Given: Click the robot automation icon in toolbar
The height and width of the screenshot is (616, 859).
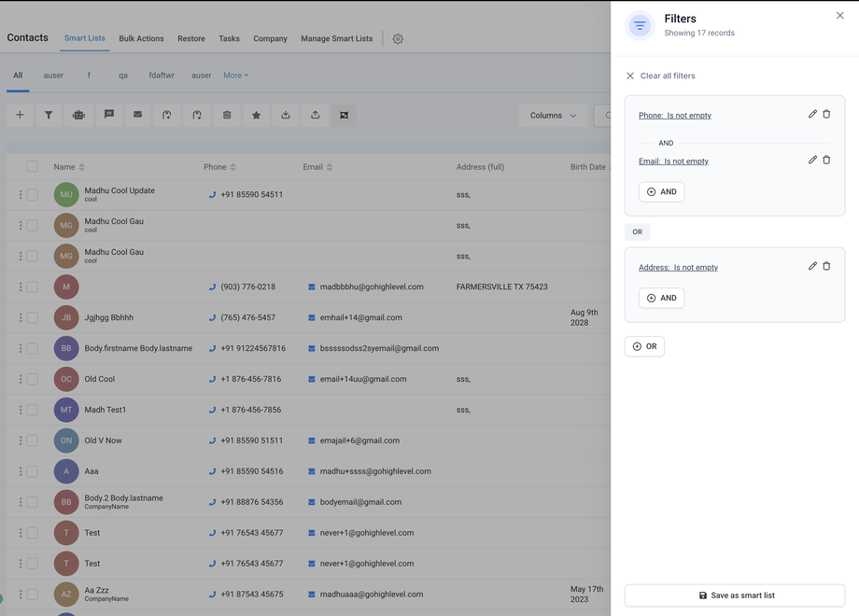Looking at the screenshot, I should point(78,115).
